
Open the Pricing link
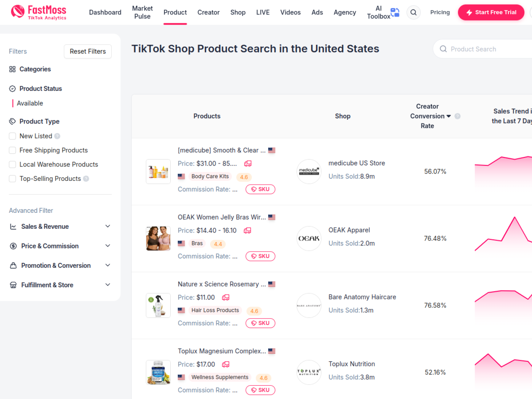pos(440,13)
